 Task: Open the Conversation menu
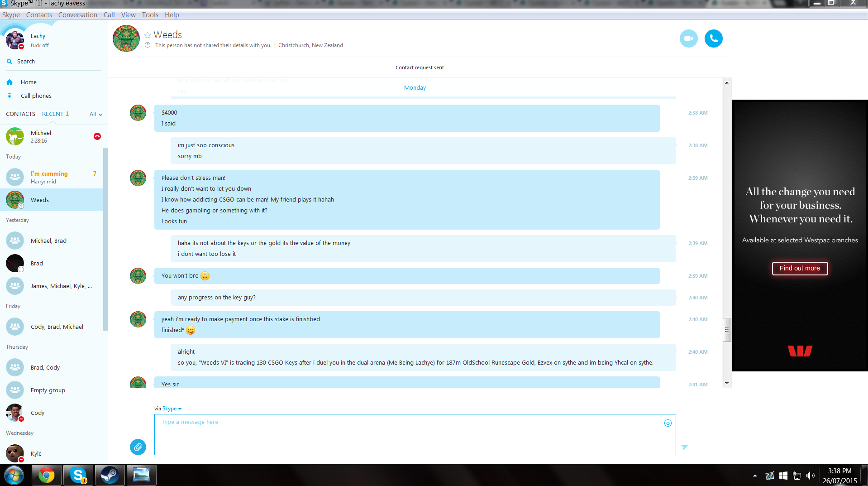tap(78, 15)
